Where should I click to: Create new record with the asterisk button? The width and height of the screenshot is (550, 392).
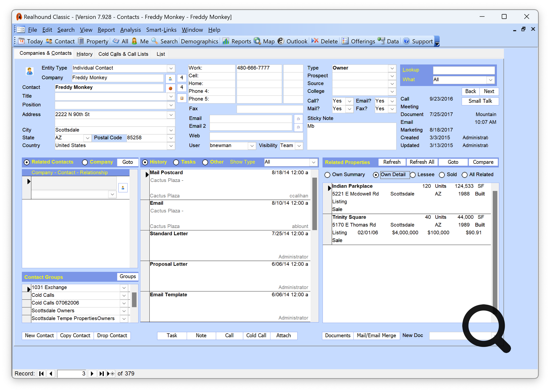click(111, 373)
